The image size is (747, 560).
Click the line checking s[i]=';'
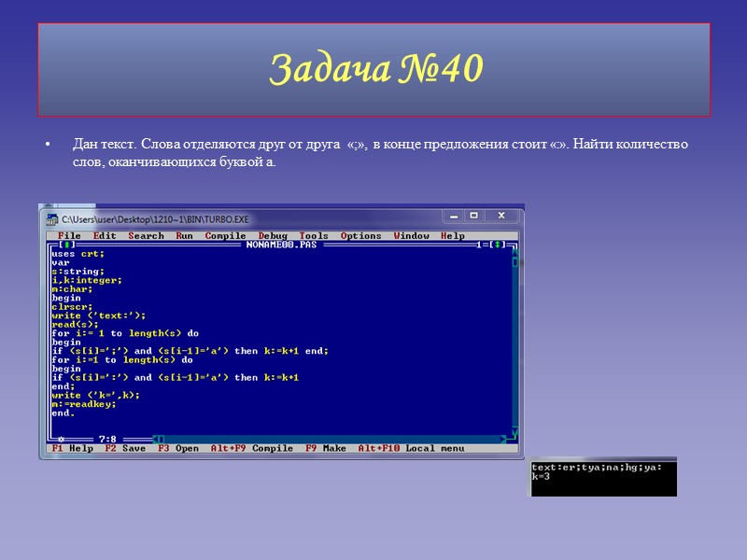[190, 351]
